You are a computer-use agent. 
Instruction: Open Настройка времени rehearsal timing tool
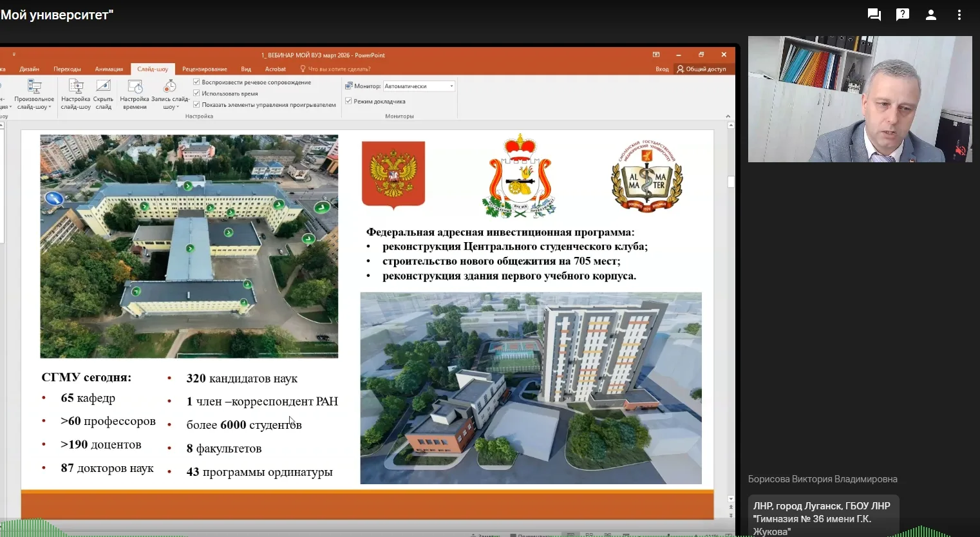pos(135,88)
